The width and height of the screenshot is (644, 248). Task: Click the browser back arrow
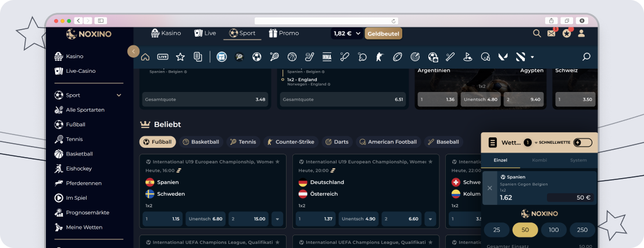click(x=78, y=20)
